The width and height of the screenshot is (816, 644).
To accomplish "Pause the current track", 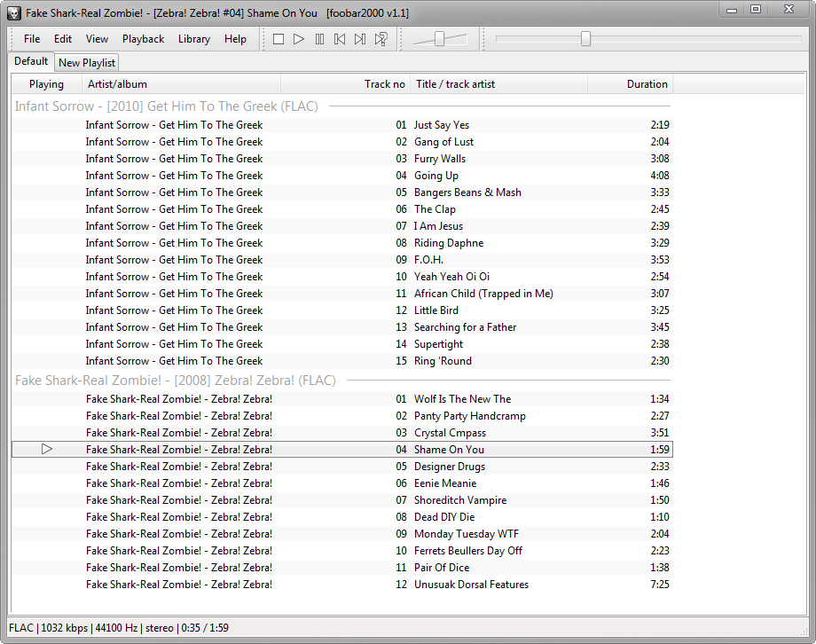I will [x=319, y=39].
